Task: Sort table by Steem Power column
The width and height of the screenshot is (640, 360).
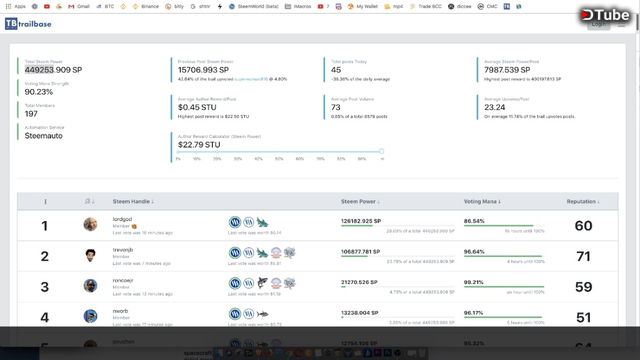Action: pos(360,202)
